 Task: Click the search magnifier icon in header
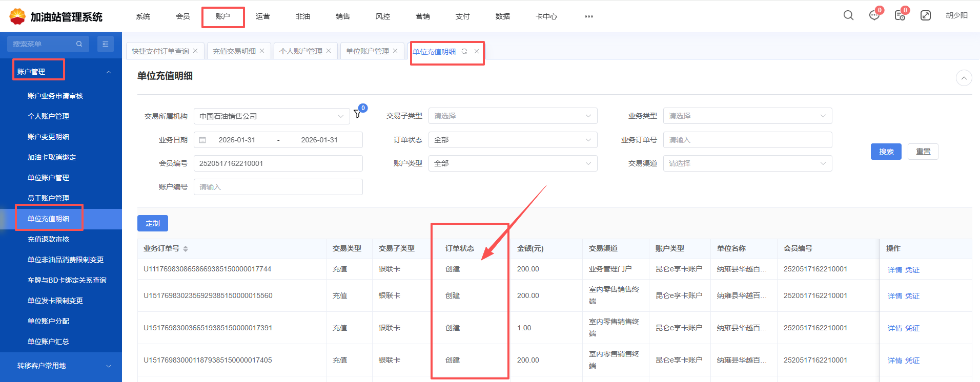click(x=848, y=15)
